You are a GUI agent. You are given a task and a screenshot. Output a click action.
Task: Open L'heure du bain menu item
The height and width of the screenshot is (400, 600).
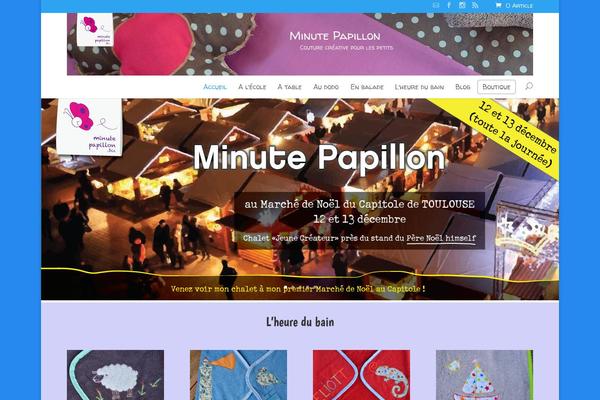pyautogui.click(x=419, y=87)
